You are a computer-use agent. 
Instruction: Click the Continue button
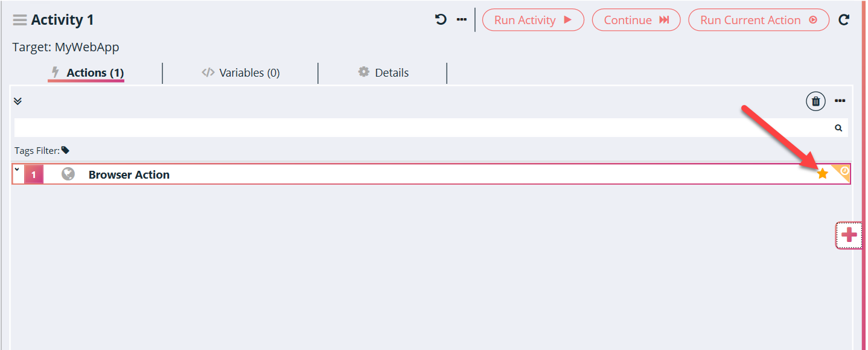(x=636, y=20)
